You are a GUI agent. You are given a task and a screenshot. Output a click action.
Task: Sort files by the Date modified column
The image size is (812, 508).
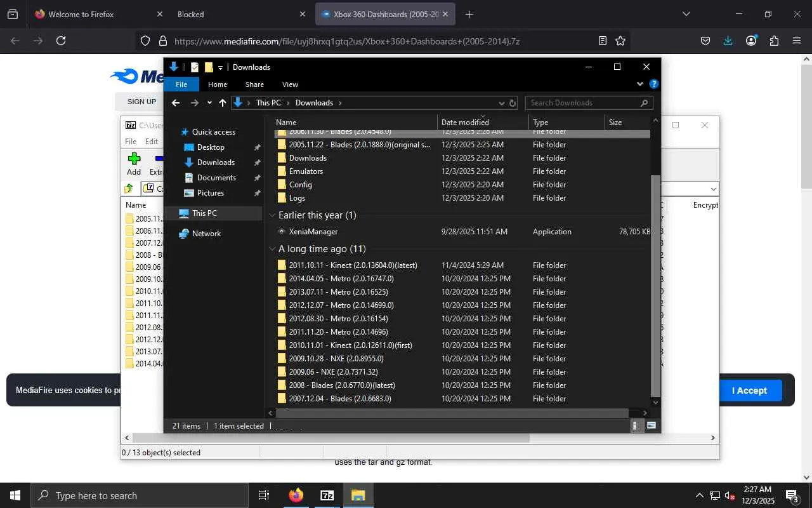pyautogui.click(x=483, y=123)
